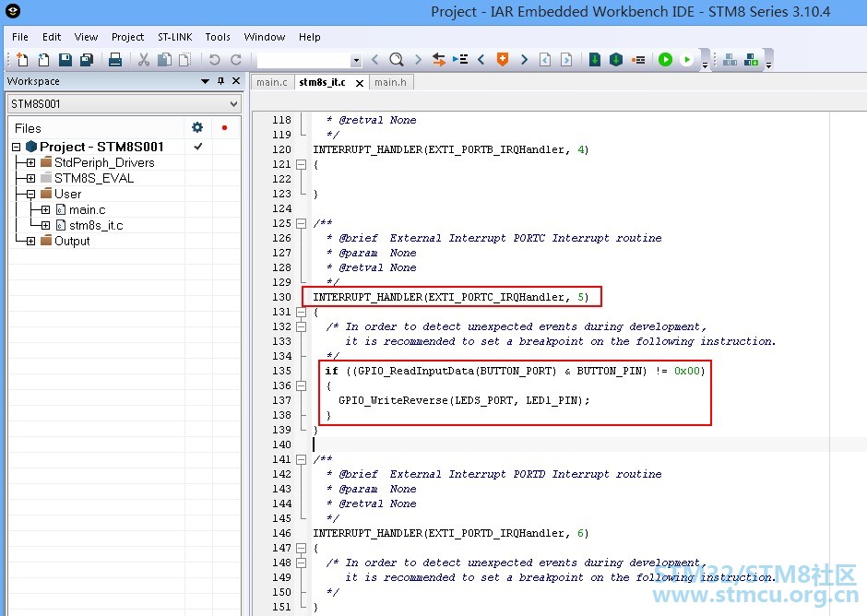
Task: Click the Copy toolbar icon
Action: pos(165,59)
